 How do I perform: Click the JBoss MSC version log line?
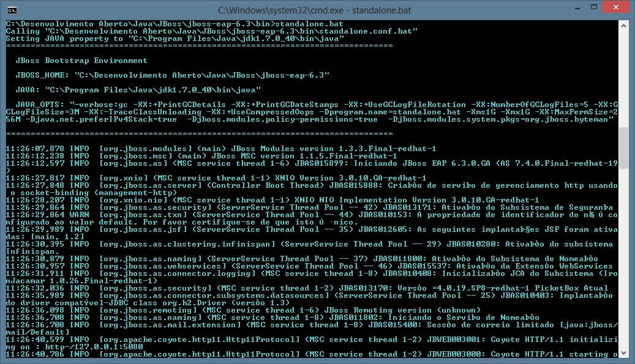point(201,156)
